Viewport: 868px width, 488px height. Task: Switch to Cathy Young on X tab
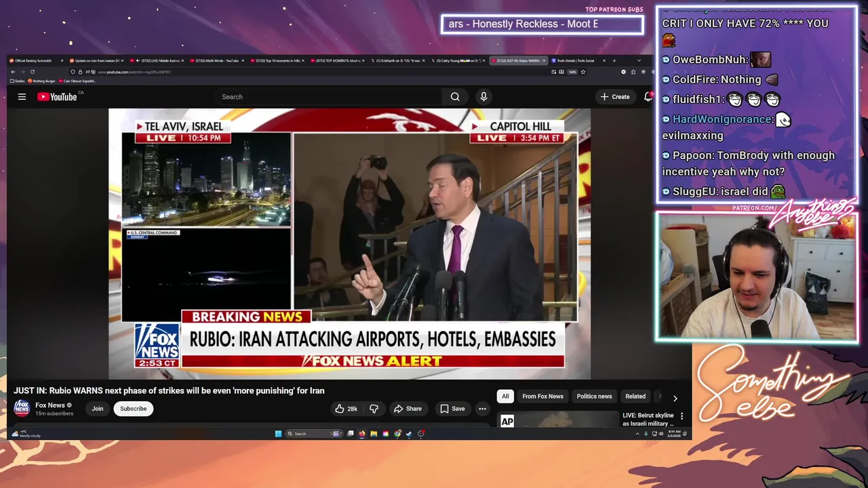click(458, 60)
